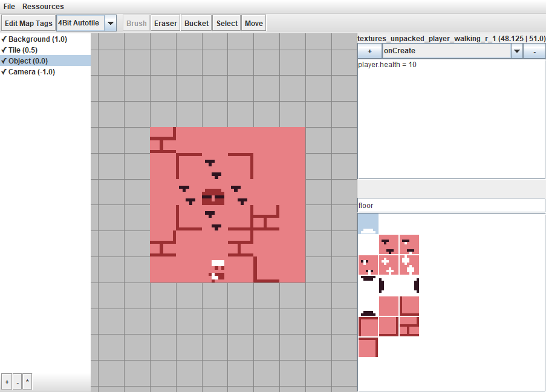
Task: Select the Eraser tool
Action: 165,22
